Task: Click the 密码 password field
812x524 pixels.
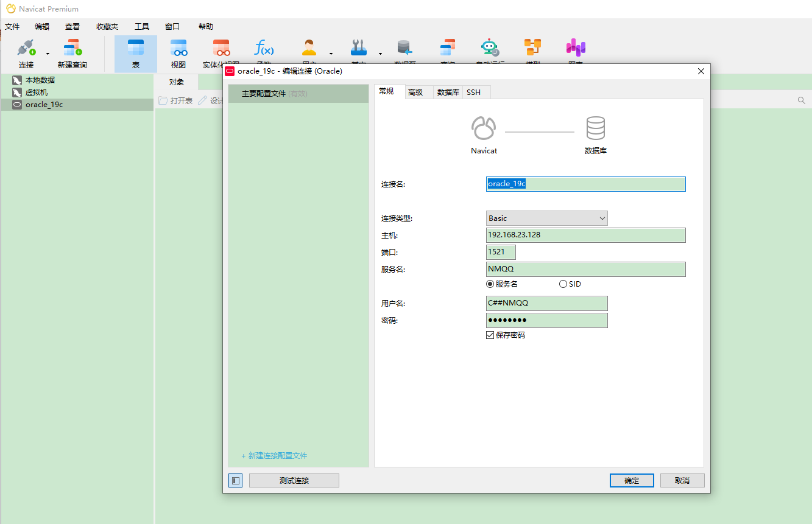Action: 547,320
